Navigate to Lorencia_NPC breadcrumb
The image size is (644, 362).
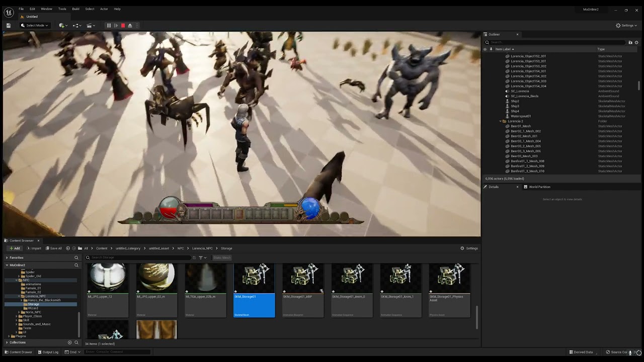[202, 248]
